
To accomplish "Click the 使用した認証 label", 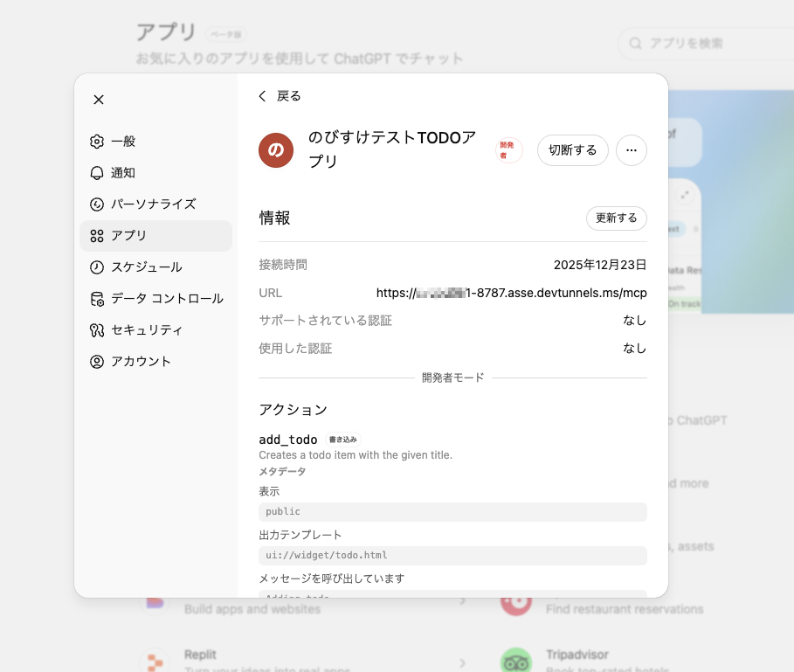I will [x=295, y=349].
